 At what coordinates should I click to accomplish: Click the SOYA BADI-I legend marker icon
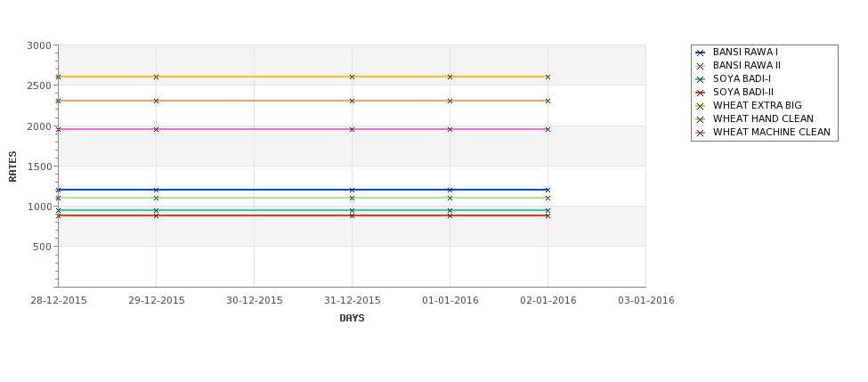701,79
